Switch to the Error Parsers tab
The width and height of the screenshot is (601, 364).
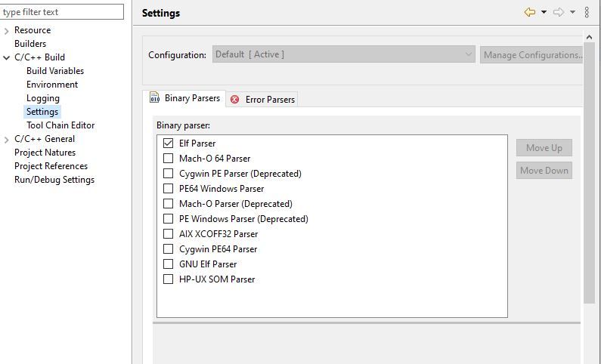[x=262, y=100]
